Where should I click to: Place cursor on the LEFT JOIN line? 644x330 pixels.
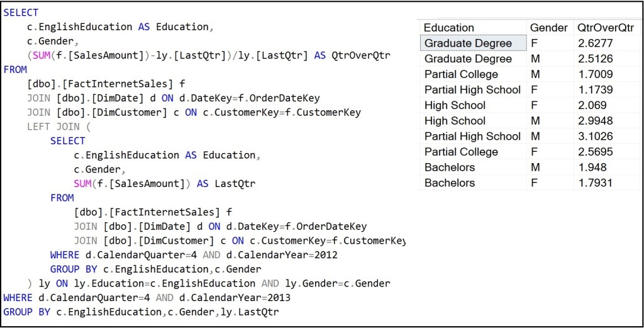62,127
